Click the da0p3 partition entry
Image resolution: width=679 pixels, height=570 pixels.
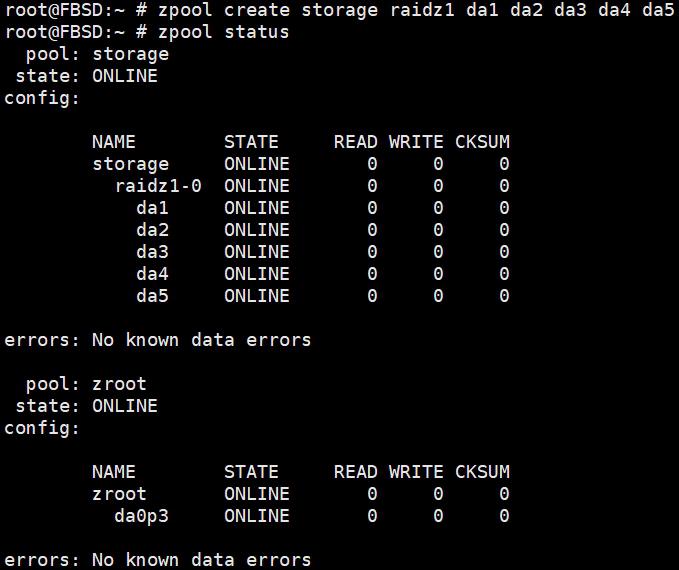[141, 517]
